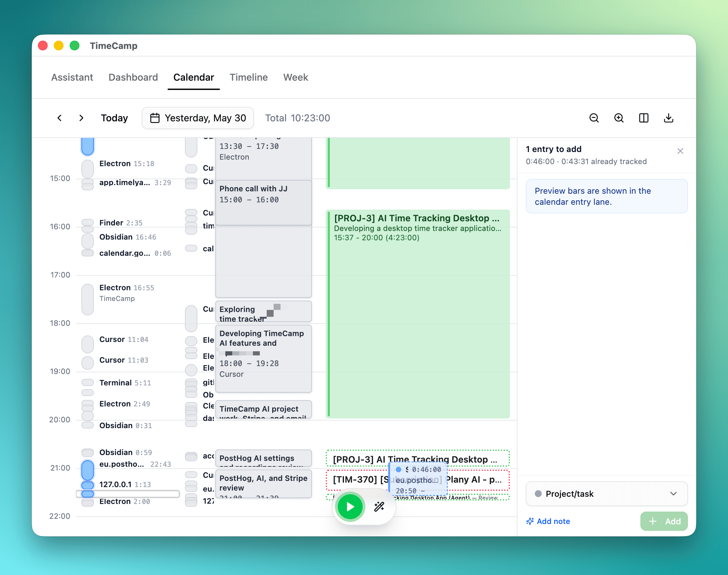This screenshot has width=728, height=575.
Task: Start timer with green play button
Action: [350, 507]
